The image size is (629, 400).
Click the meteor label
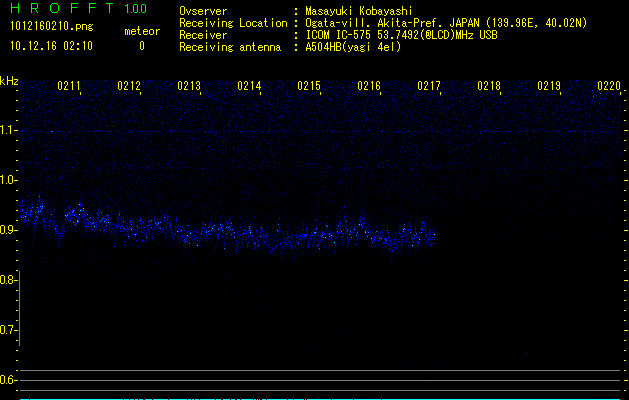tap(142, 31)
